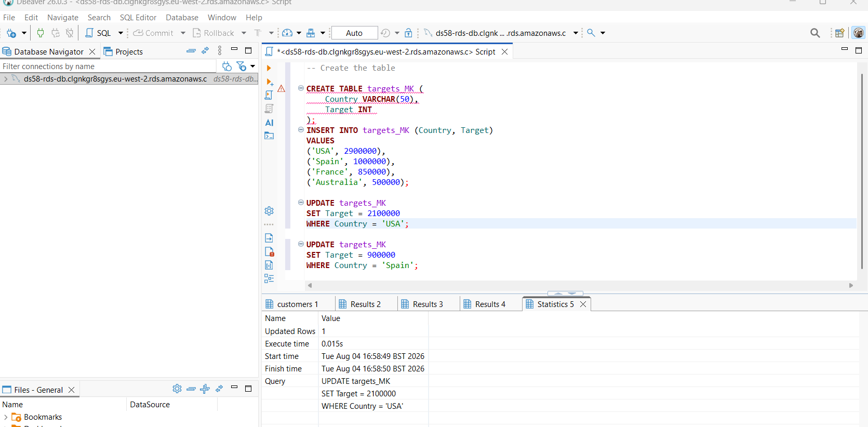
Task: Maximize the Files panel
Action: coord(248,388)
